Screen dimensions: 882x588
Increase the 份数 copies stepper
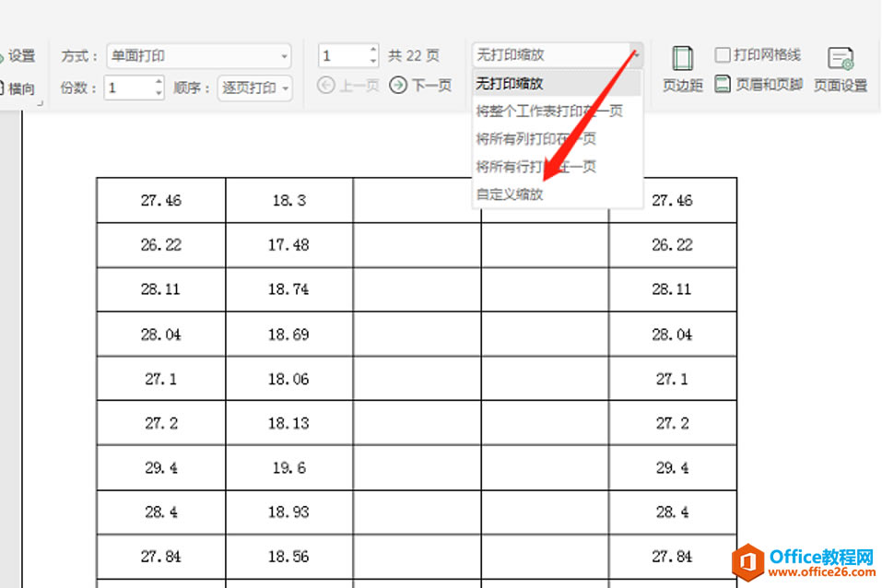159,82
